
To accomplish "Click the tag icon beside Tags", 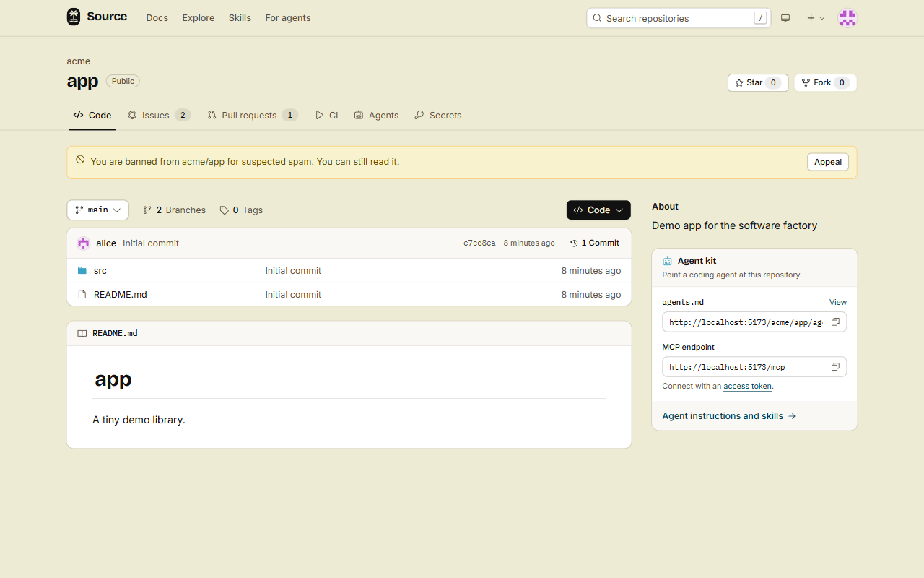I will click(225, 210).
